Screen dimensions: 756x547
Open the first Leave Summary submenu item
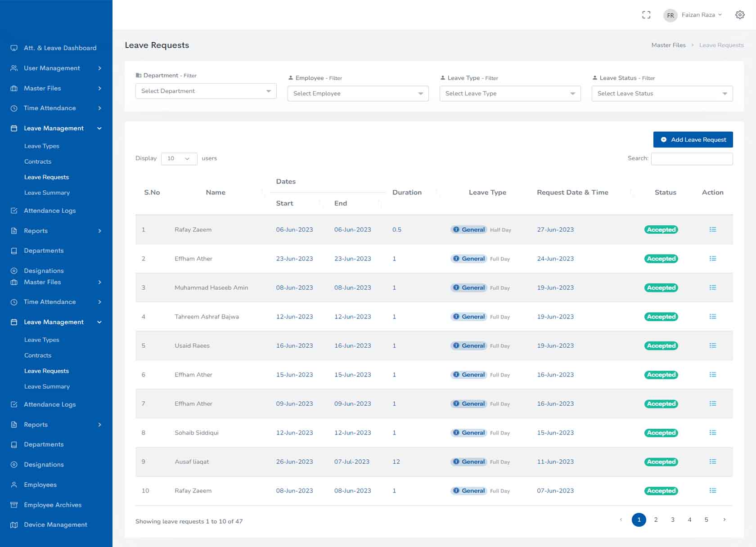[x=47, y=193]
